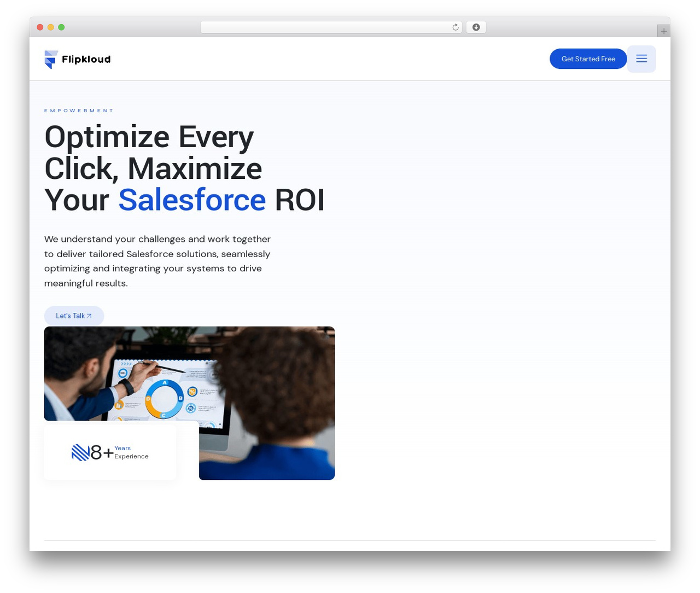The image size is (700, 593).
Task: Click the browser downloads icon
Action: [476, 27]
